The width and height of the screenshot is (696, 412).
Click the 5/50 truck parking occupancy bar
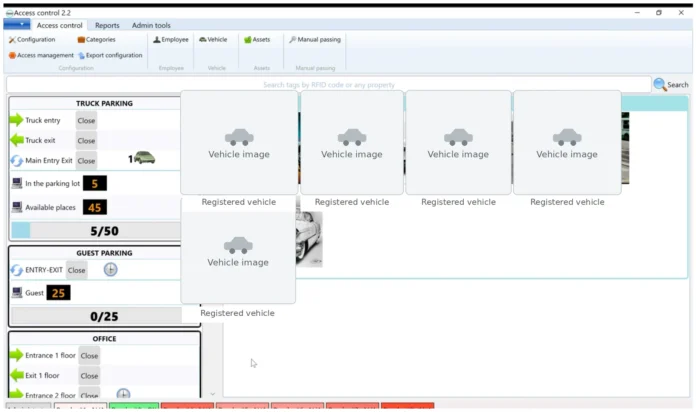pyautogui.click(x=96, y=231)
